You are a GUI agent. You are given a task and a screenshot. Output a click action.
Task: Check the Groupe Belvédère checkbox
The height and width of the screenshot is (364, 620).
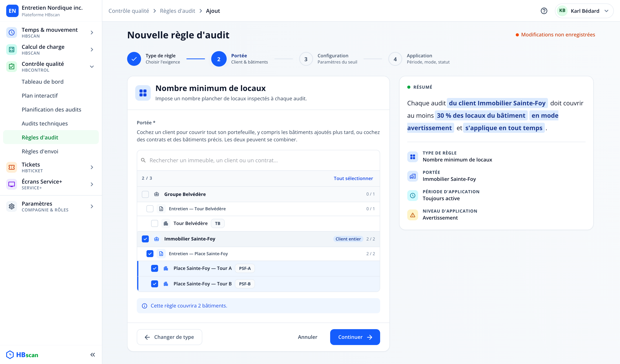(x=145, y=194)
